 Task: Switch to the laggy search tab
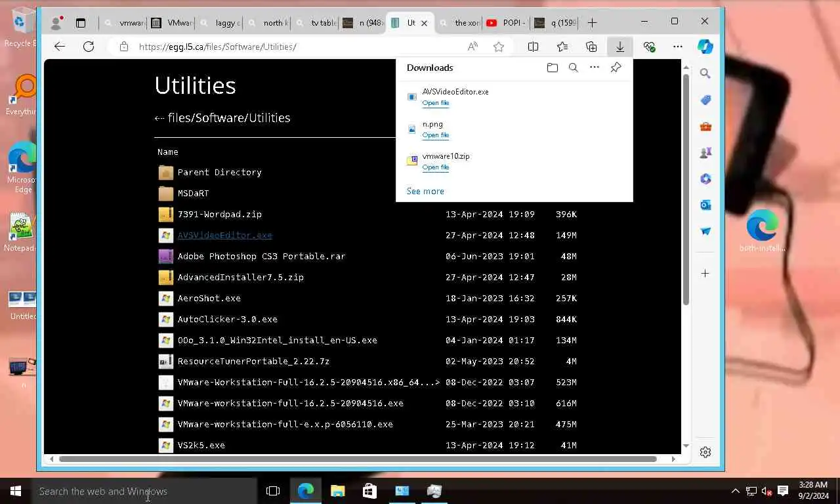(219, 23)
